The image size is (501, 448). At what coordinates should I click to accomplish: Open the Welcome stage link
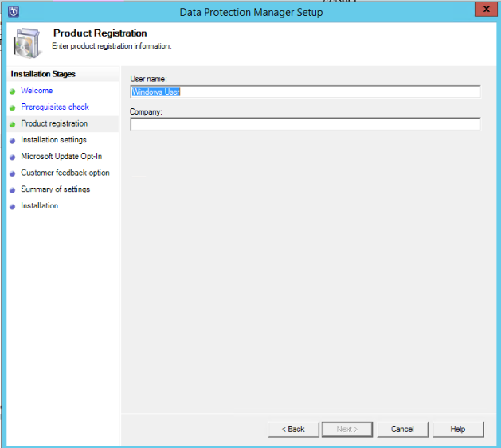point(37,91)
